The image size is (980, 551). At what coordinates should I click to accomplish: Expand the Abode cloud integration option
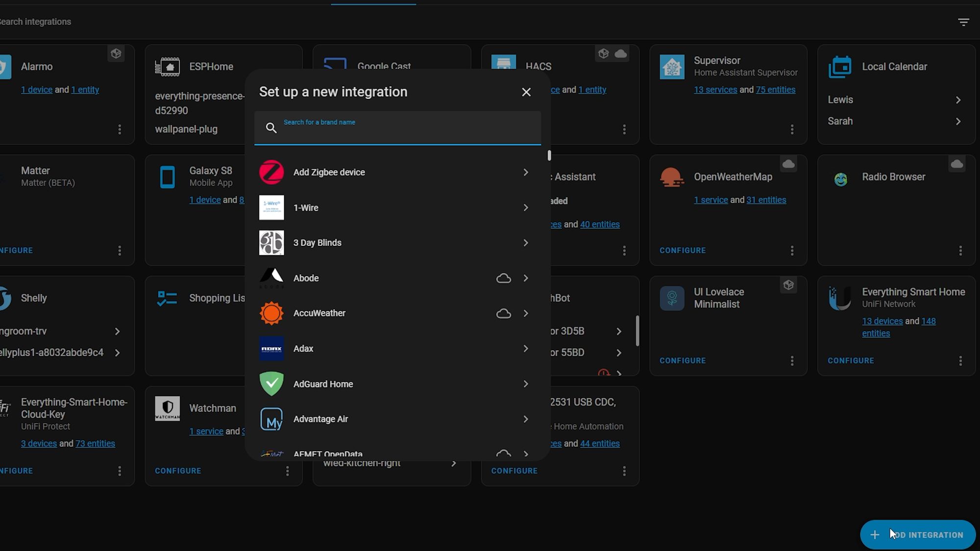point(525,278)
